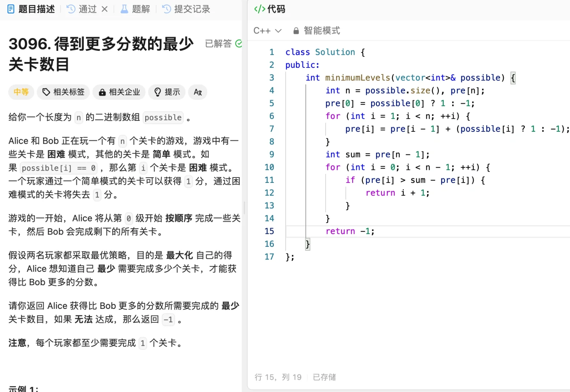
Task: Click the green 已解答 checkmark icon
Action: tap(239, 44)
